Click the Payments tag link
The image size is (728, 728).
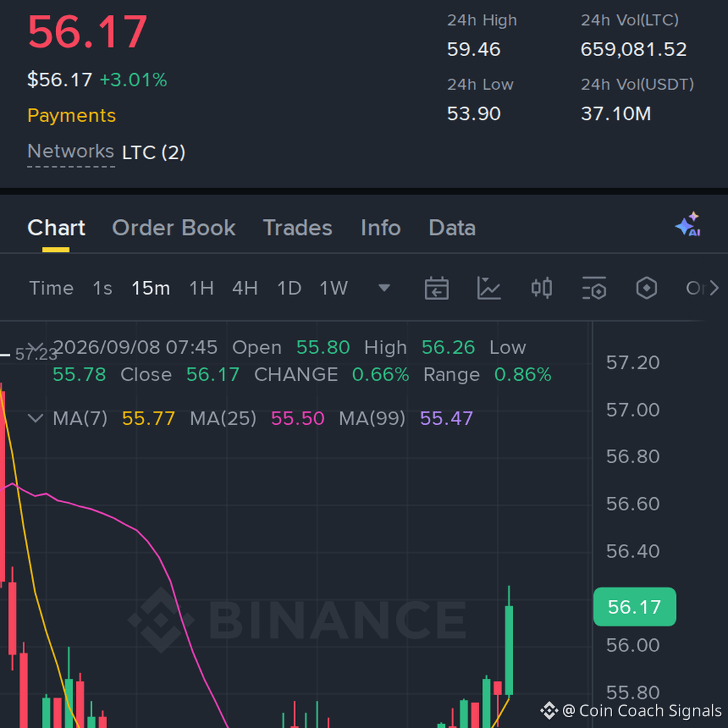tap(71, 115)
